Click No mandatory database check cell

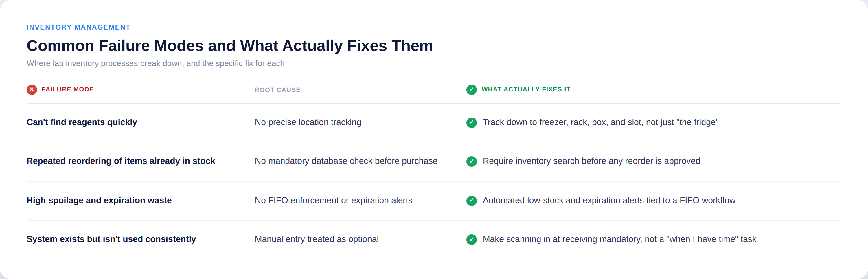[346, 161]
